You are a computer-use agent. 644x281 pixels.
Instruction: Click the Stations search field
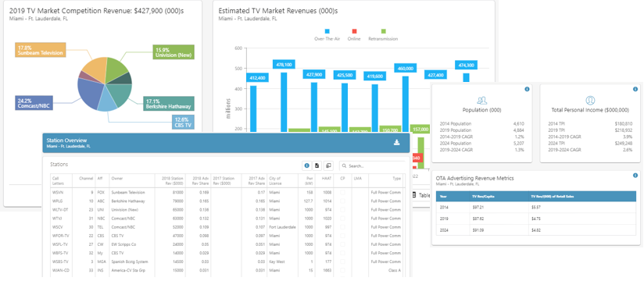coord(372,166)
